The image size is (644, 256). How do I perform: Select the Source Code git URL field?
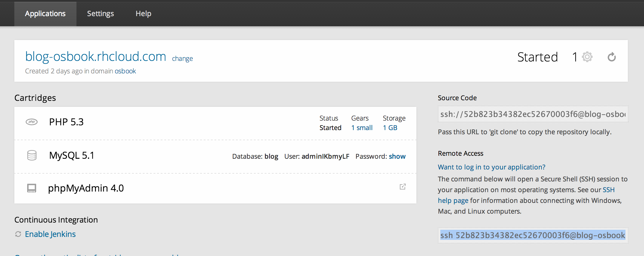point(533,114)
